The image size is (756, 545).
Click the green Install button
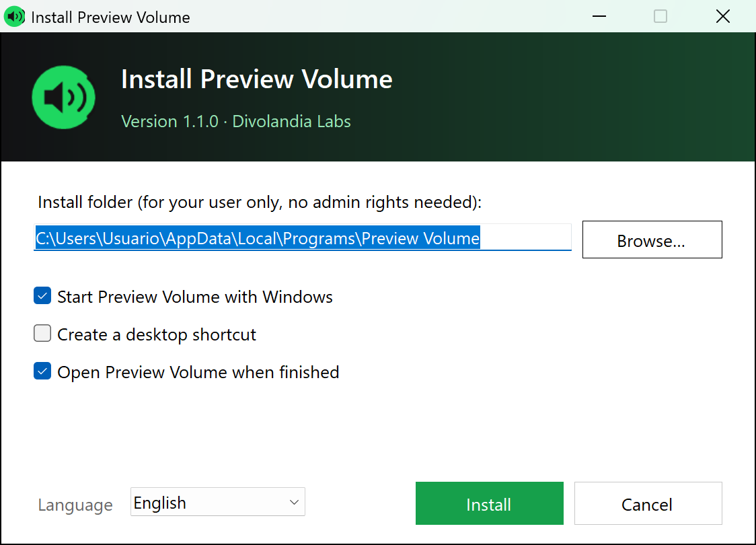point(490,503)
